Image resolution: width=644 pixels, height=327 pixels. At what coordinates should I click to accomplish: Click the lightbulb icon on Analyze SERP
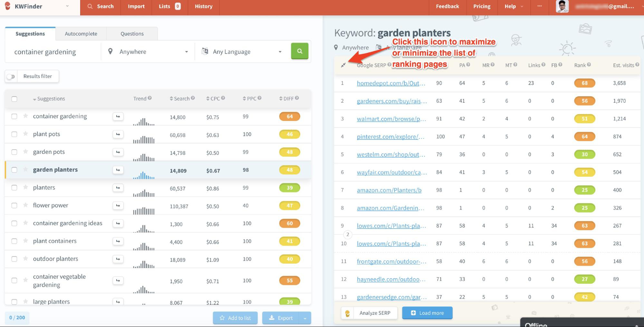point(347,313)
